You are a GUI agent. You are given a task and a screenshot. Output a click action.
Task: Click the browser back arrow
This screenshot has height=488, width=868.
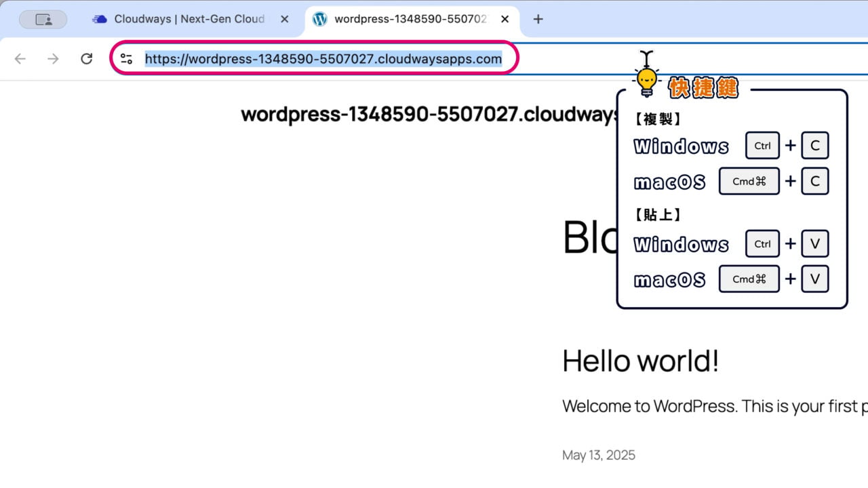(20, 58)
